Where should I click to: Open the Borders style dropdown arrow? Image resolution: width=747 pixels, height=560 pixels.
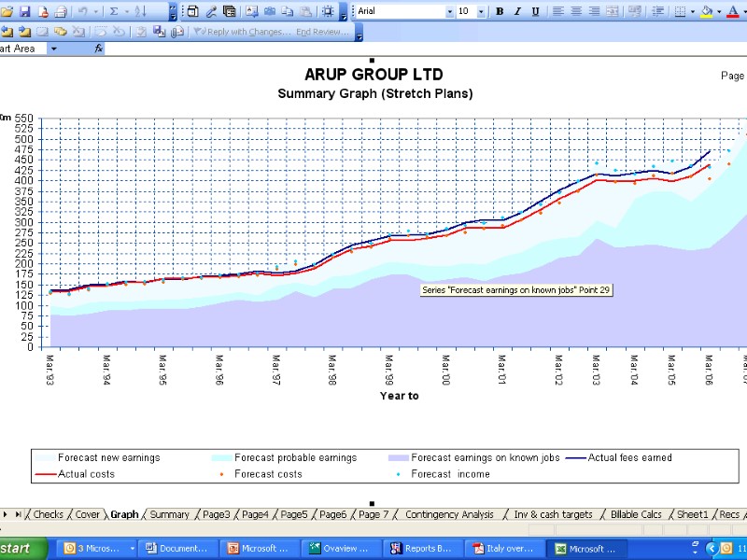pos(692,11)
